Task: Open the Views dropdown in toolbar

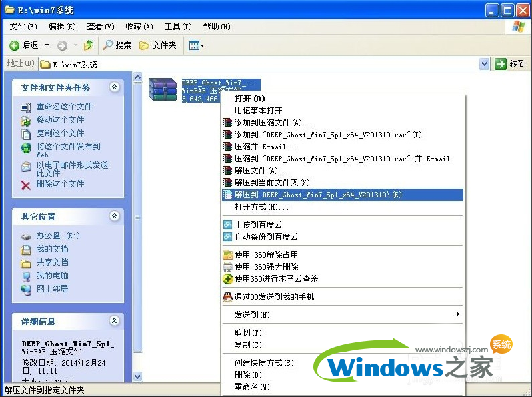Action: pyautogui.click(x=196, y=45)
